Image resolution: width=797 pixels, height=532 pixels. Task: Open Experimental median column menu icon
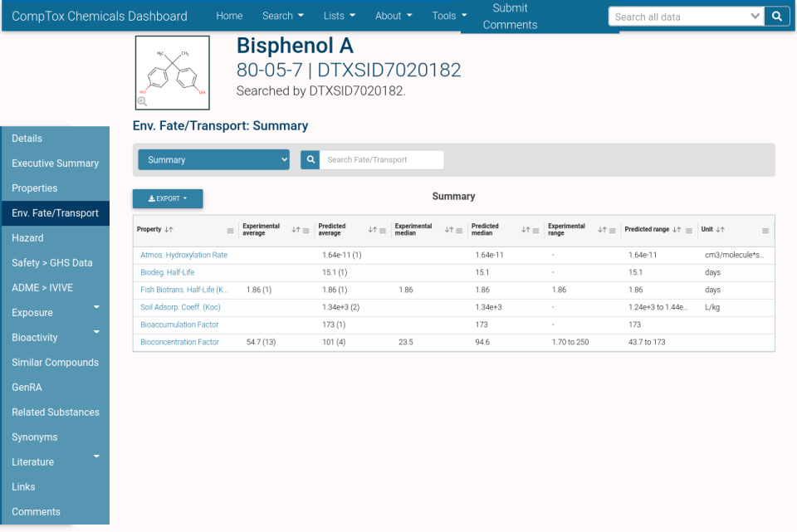pyautogui.click(x=459, y=231)
